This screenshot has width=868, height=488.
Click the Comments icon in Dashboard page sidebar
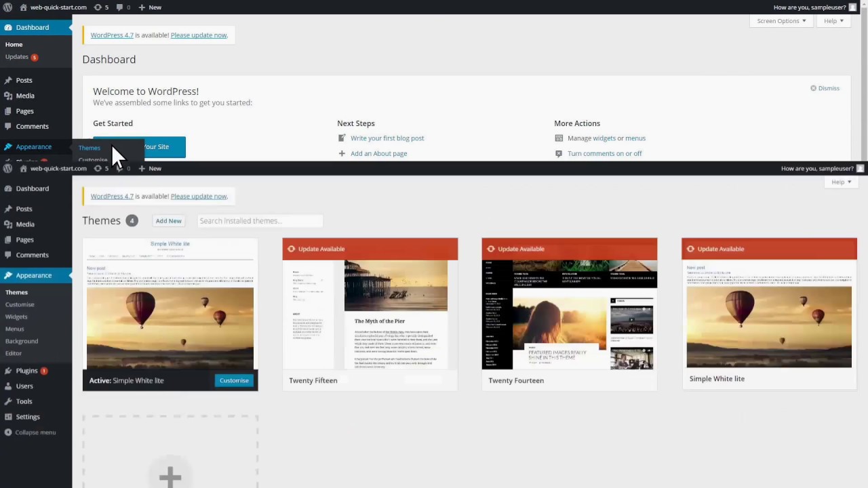[8, 126]
